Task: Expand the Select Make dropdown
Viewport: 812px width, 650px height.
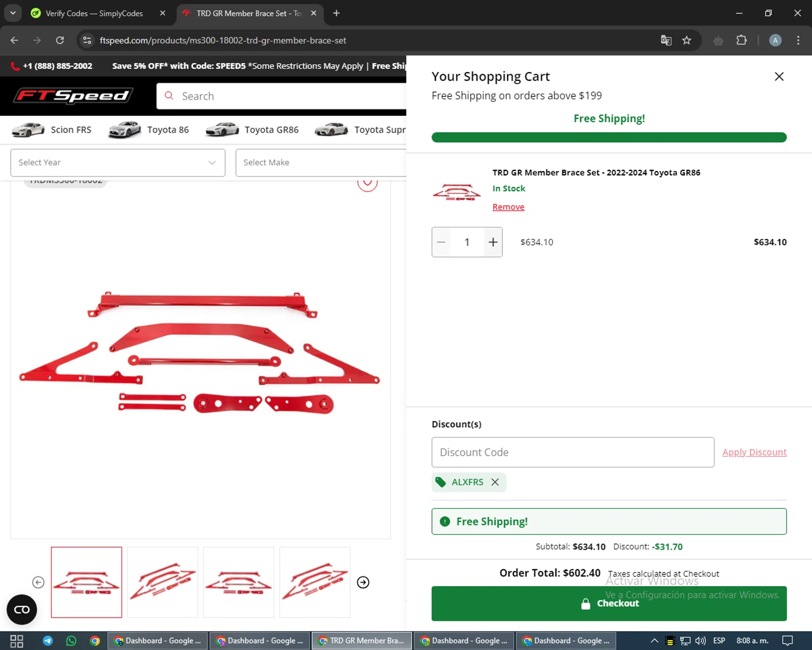Action: pyautogui.click(x=320, y=162)
